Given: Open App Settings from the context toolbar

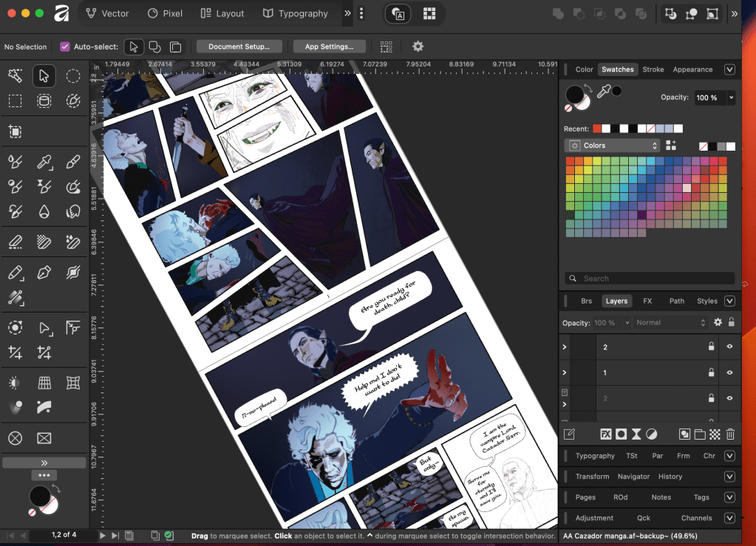Looking at the screenshot, I should tap(329, 47).
